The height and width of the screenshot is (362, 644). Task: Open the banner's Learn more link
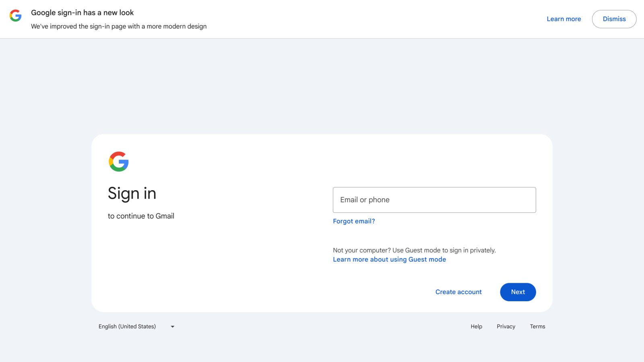[x=563, y=19]
